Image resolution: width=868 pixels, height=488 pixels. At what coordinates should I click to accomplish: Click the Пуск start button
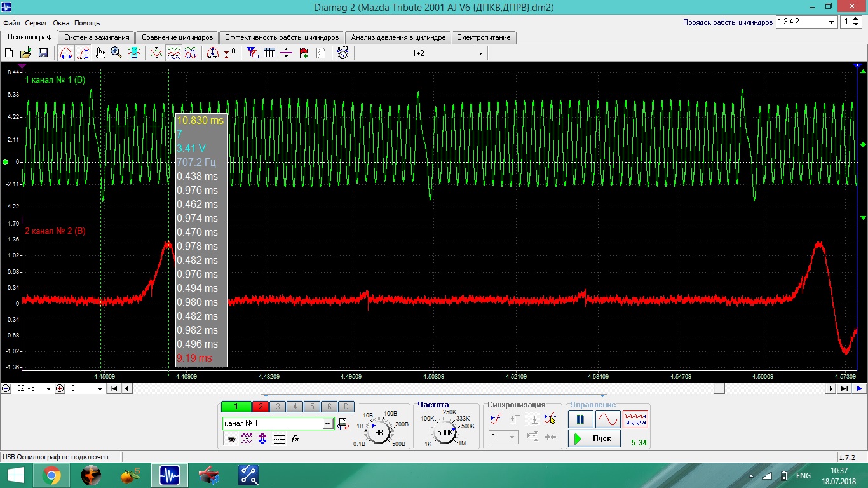(x=594, y=438)
